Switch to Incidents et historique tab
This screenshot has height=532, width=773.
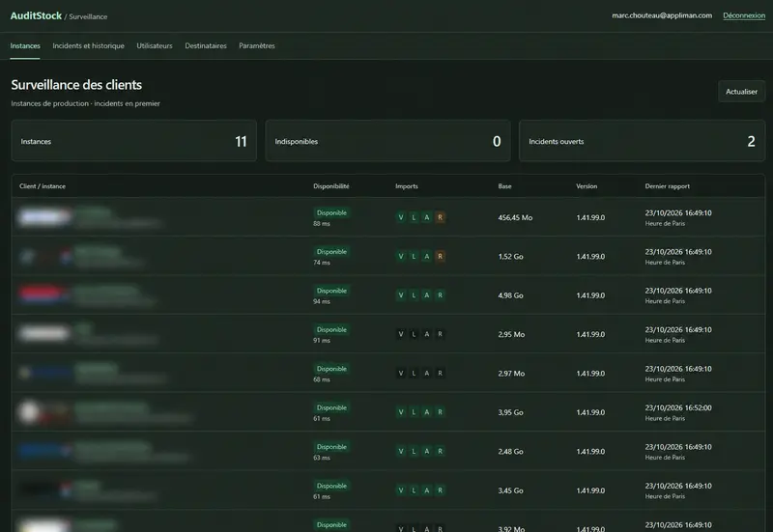(88, 45)
